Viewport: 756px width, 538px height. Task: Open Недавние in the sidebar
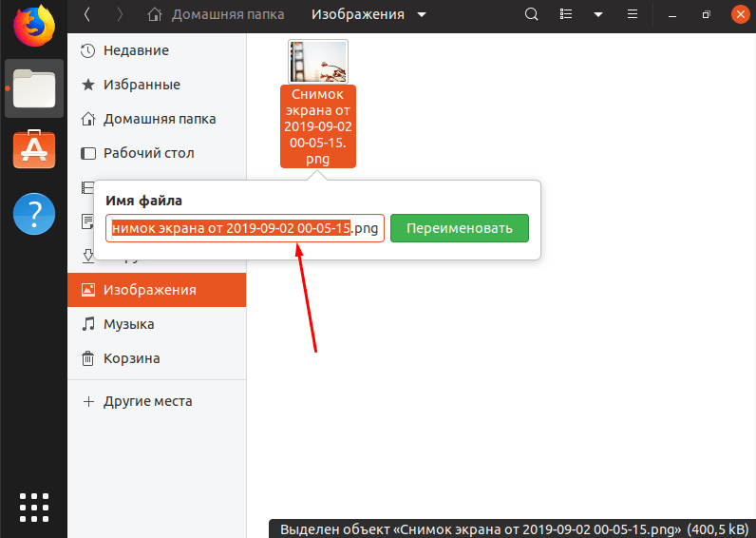point(157,50)
